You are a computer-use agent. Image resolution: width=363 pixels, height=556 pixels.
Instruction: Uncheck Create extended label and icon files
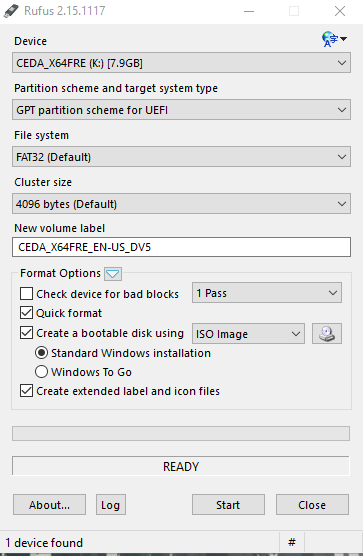[x=27, y=391]
